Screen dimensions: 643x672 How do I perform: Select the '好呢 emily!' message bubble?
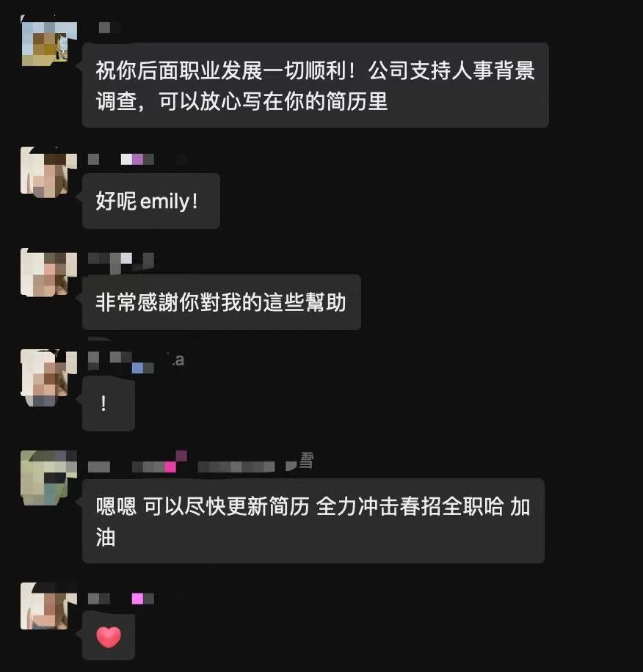click(x=151, y=201)
